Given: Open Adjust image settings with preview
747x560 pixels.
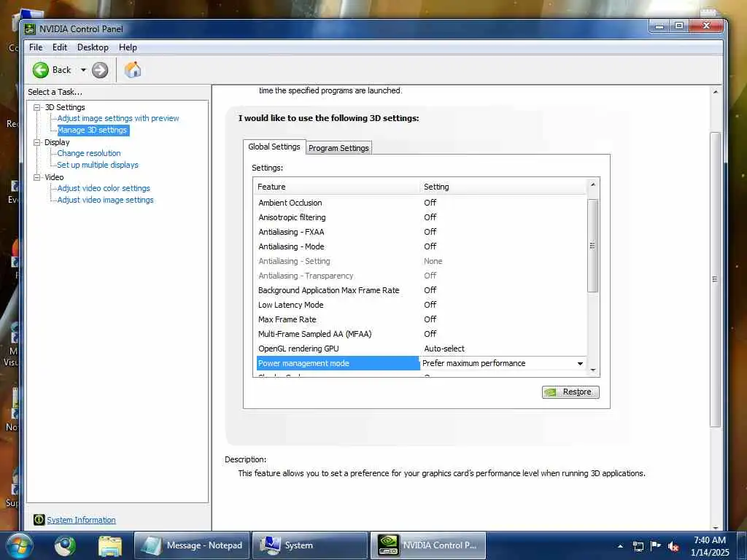Looking at the screenshot, I should point(117,118).
